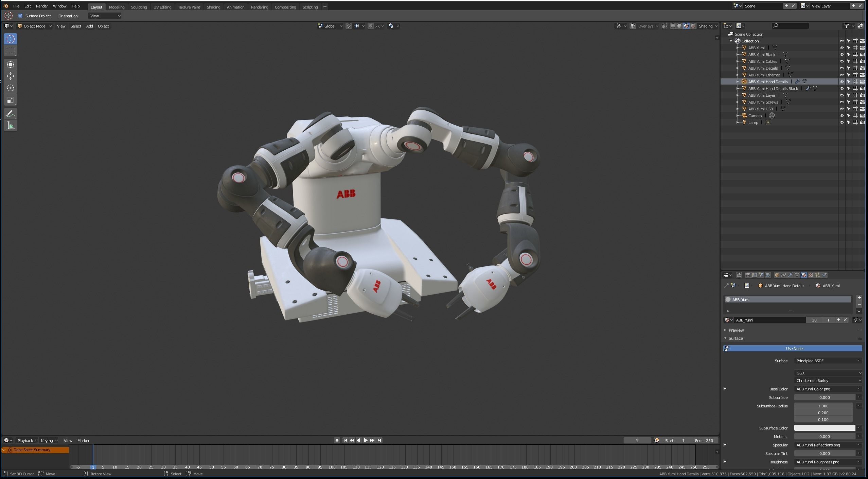Select the Annotate tool
The width and height of the screenshot is (868, 479).
(11, 114)
